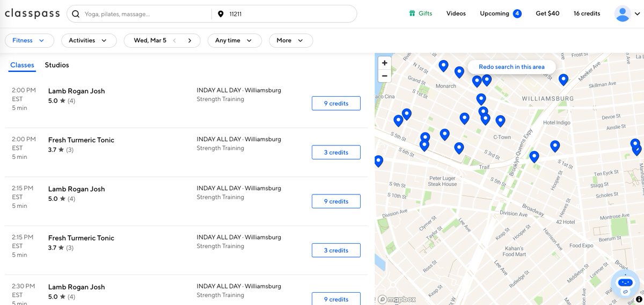Open the 2:15 PM Lamb Rogan Josh class title
This screenshot has width=644, height=305.
77,189
